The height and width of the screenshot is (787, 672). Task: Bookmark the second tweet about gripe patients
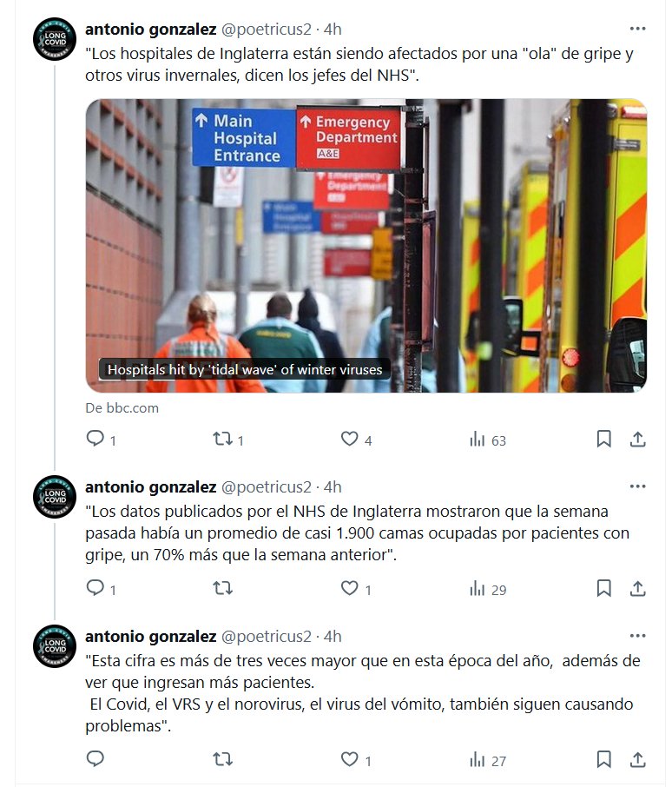pyautogui.click(x=603, y=588)
